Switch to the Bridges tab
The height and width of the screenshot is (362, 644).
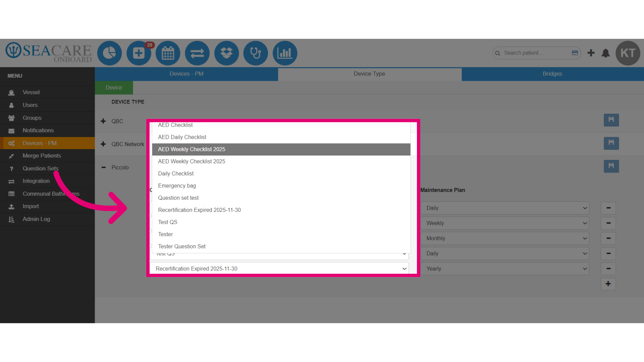(x=552, y=74)
